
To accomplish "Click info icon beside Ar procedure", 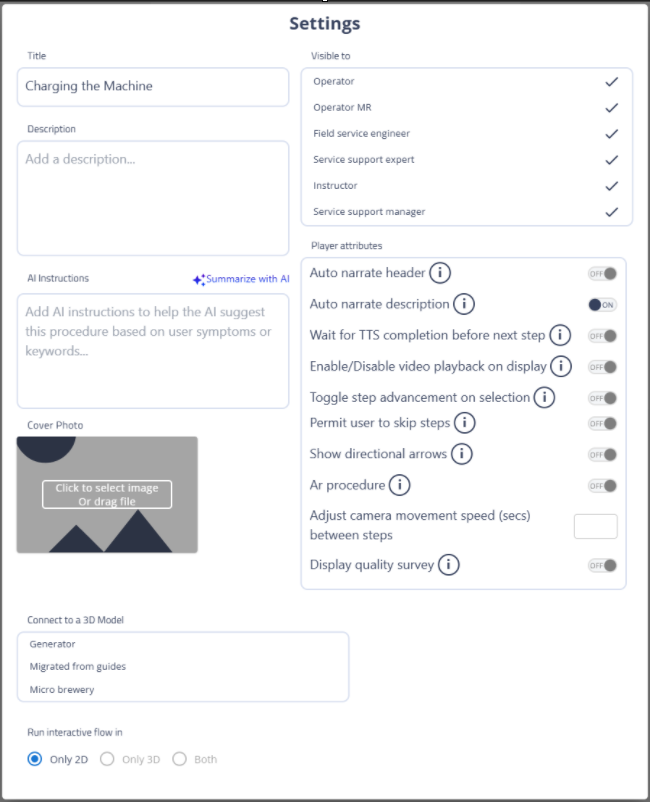I will pyautogui.click(x=399, y=485).
